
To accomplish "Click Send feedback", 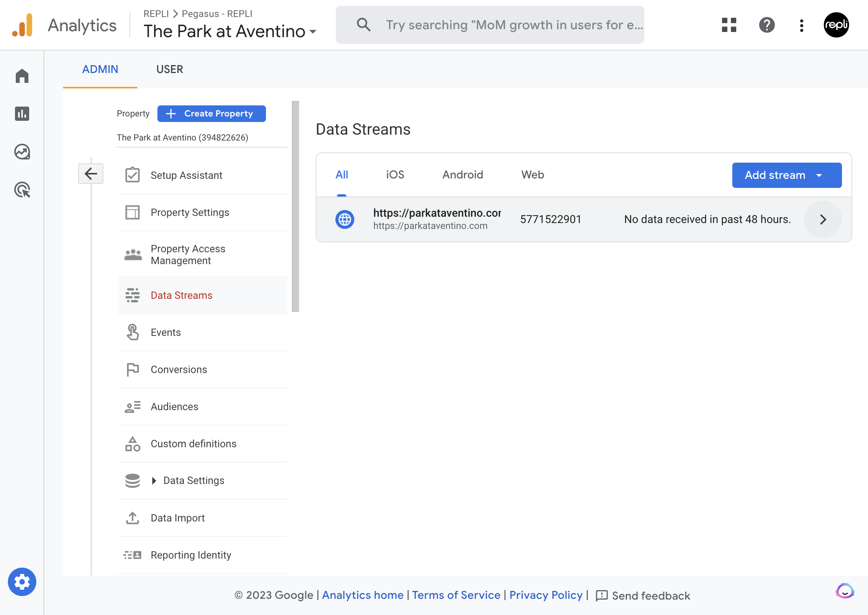I will (643, 595).
